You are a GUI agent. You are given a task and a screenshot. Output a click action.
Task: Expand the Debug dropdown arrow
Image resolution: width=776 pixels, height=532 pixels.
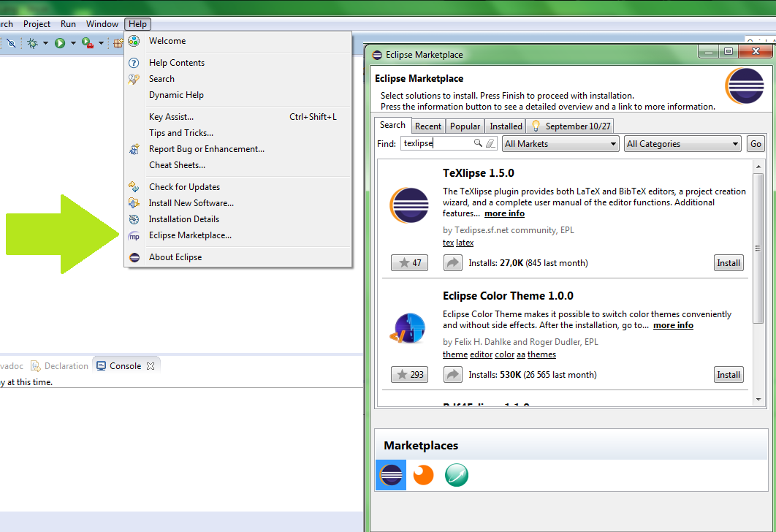tap(45, 43)
